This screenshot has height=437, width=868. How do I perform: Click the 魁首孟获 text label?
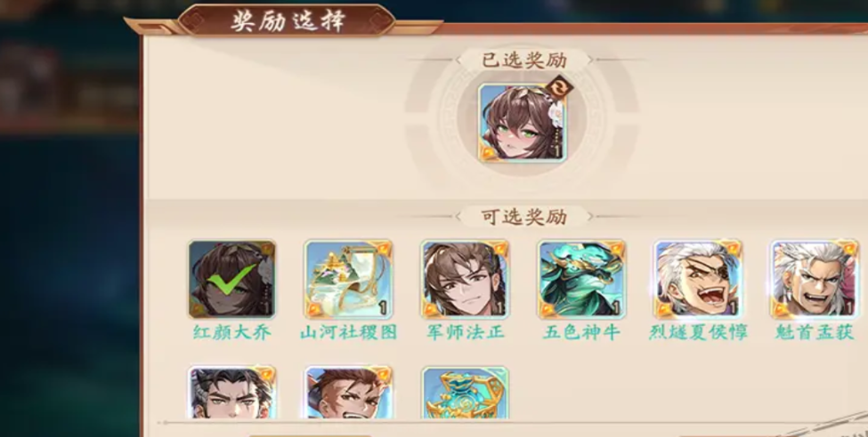pos(815,333)
